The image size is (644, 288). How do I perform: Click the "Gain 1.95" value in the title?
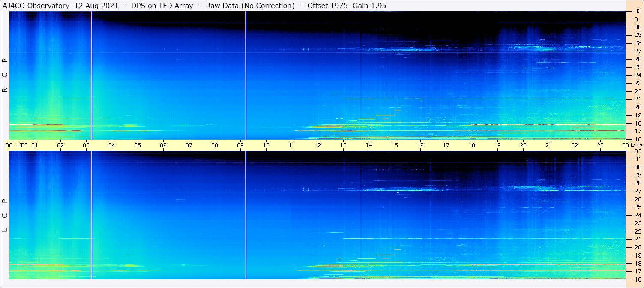pos(369,6)
